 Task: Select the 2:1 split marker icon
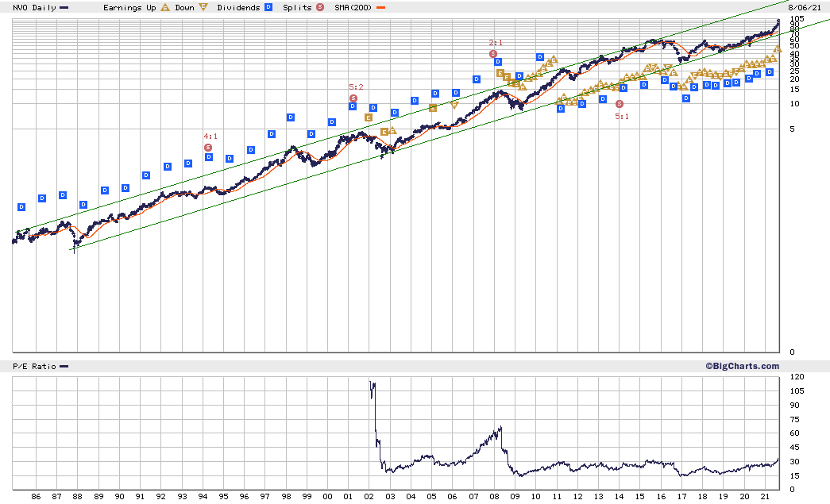point(493,54)
